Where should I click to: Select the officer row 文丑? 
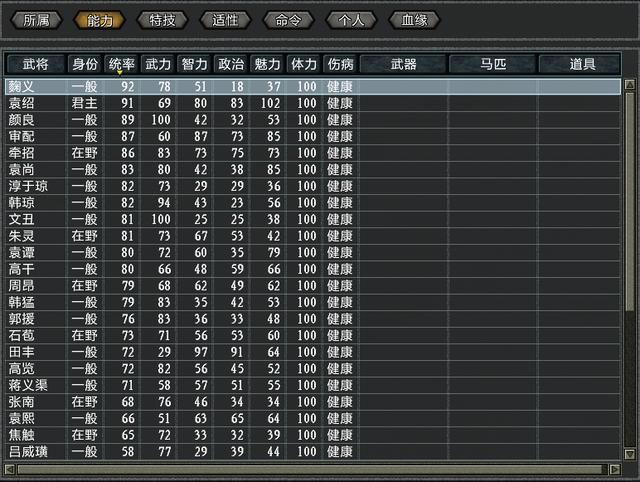click(x=313, y=220)
